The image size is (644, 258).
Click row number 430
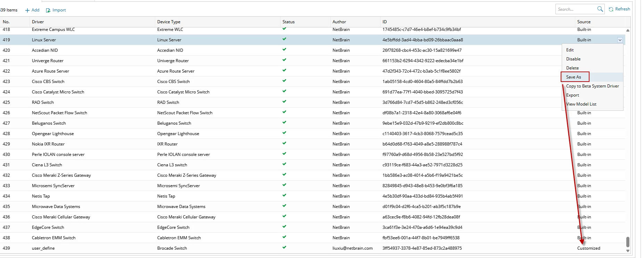[x=6, y=155]
